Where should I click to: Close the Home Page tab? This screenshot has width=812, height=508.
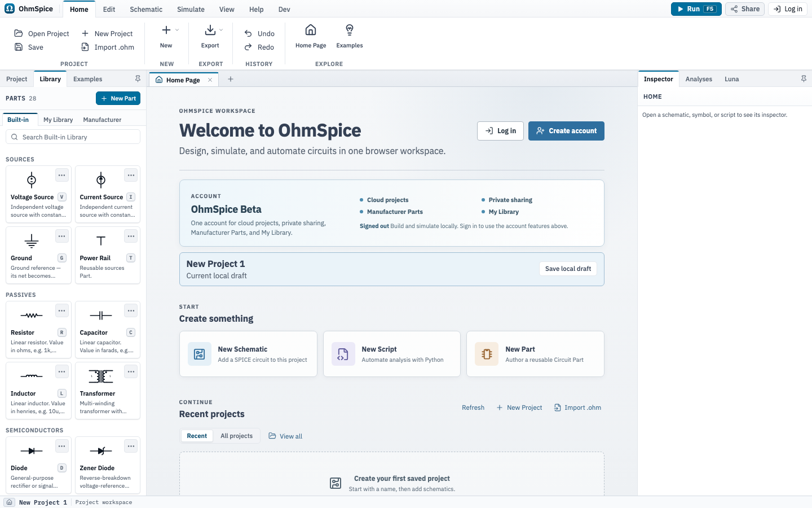click(x=210, y=80)
